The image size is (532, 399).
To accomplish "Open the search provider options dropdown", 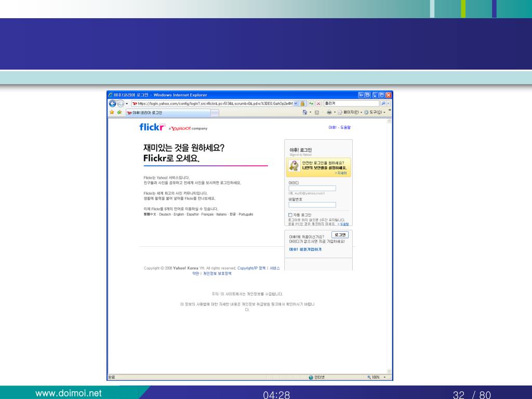I will pyautogui.click(x=388, y=103).
